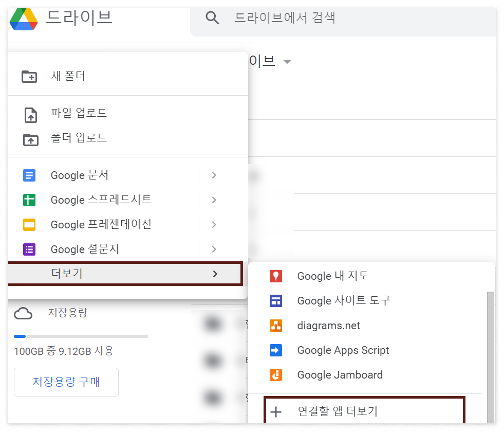Open the 저장용량 sidebar link
Image resolution: width=504 pixels, height=431 pixels.
[x=68, y=313]
